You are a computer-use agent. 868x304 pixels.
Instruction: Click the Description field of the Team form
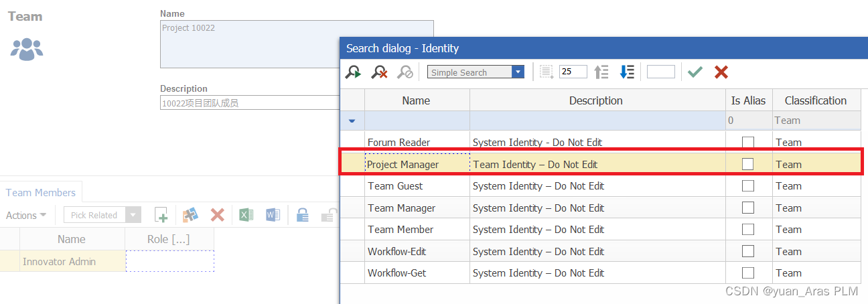pyautogui.click(x=250, y=102)
